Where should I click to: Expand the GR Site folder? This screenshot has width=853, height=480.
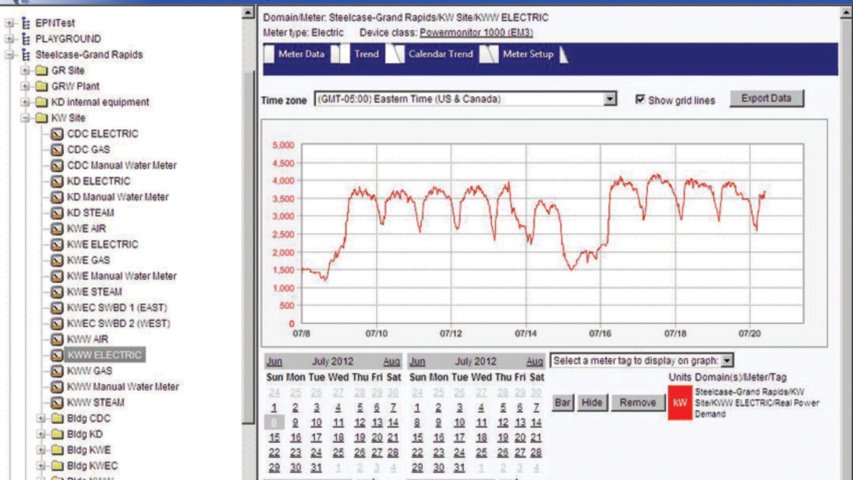25,71
